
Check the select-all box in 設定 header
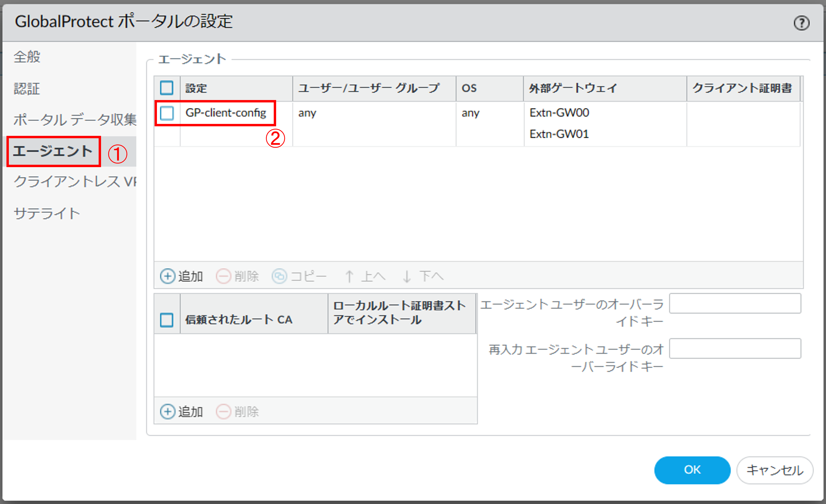pyautogui.click(x=166, y=88)
